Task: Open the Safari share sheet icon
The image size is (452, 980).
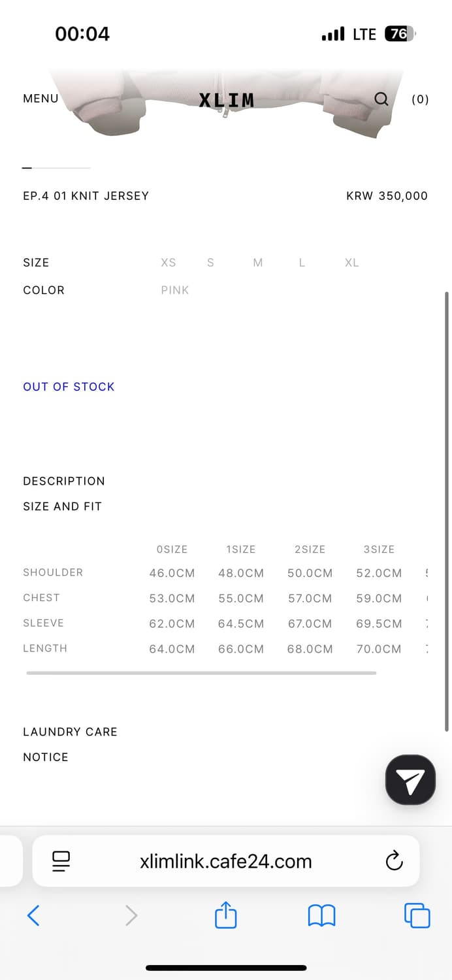Action: 225,915
